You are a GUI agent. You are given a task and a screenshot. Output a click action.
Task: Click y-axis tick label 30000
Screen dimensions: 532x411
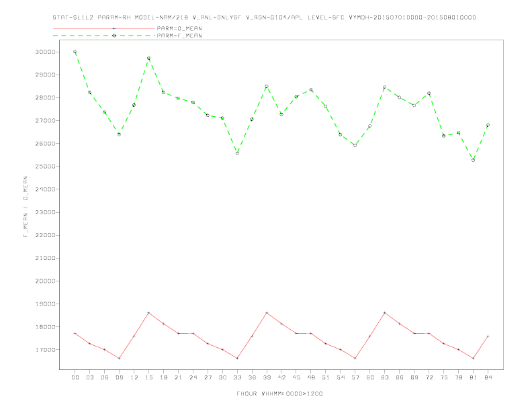45,52
